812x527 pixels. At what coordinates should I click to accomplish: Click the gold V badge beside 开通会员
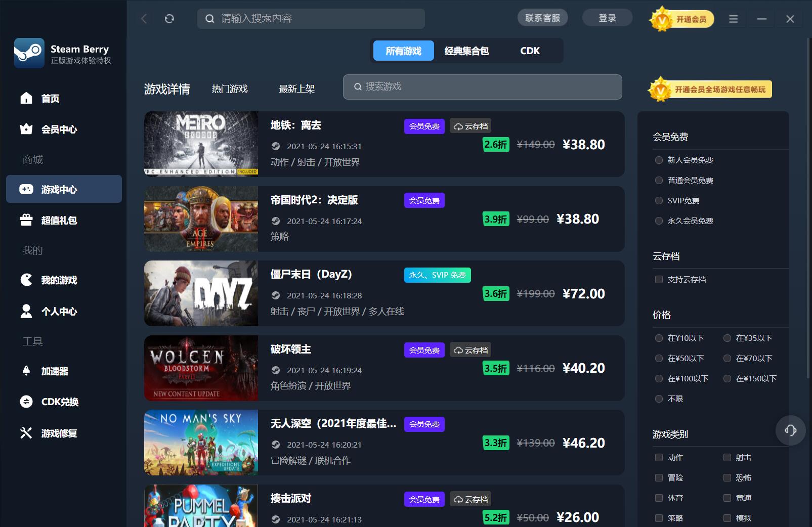(661, 19)
